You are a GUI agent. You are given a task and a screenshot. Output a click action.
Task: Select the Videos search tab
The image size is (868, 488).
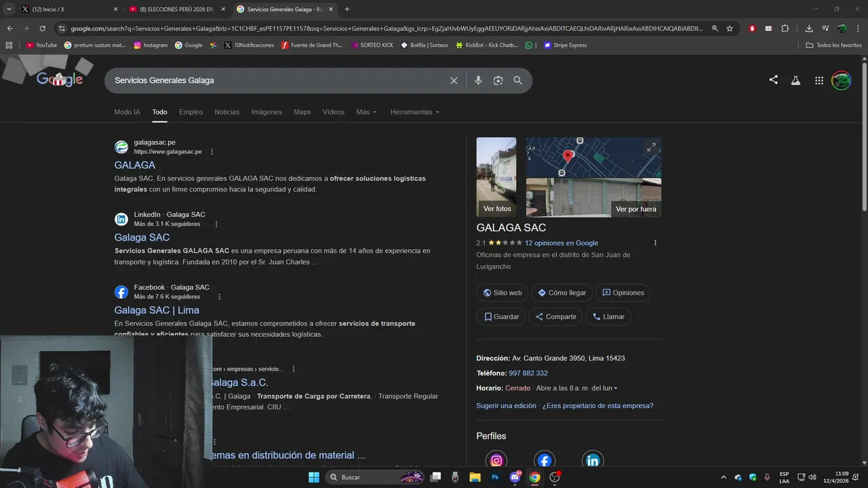pyautogui.click(x=334, y=112)
